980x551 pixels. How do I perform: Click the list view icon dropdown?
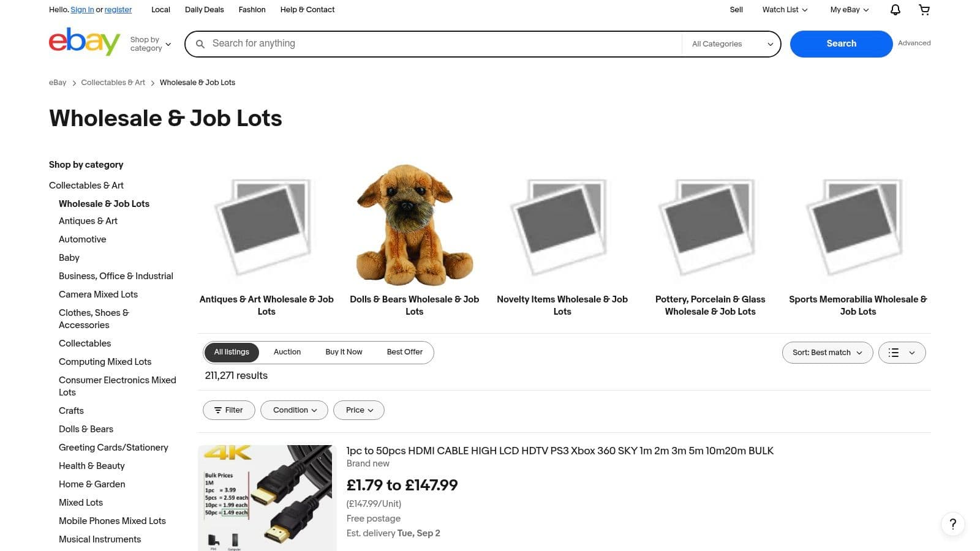[902, 353]
